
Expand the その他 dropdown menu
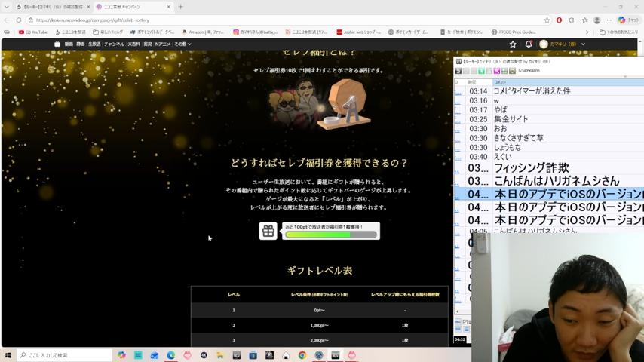(182, 44)
